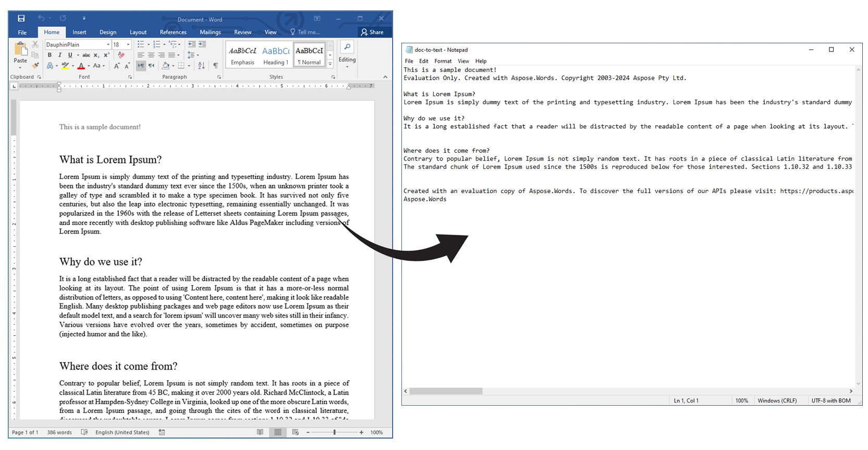Click the Center alignment icon
Screen dimensions: 868x450
(151, 55)
